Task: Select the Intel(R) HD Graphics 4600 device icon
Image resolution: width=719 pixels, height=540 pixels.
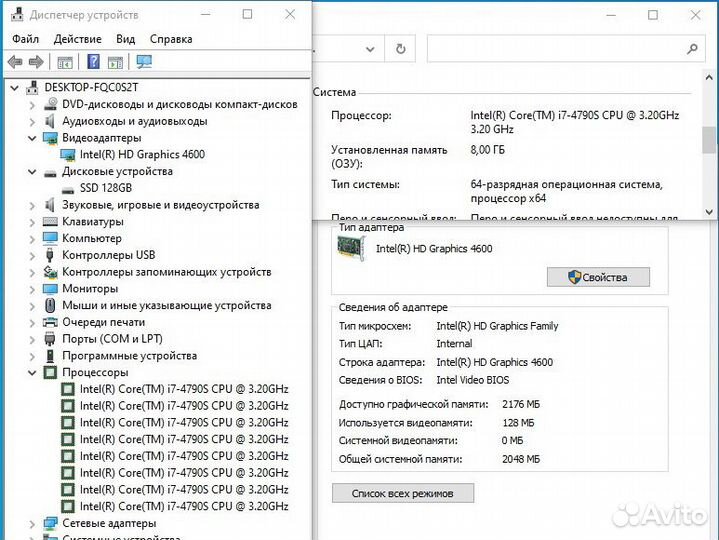Action: (x=68, y=155)
